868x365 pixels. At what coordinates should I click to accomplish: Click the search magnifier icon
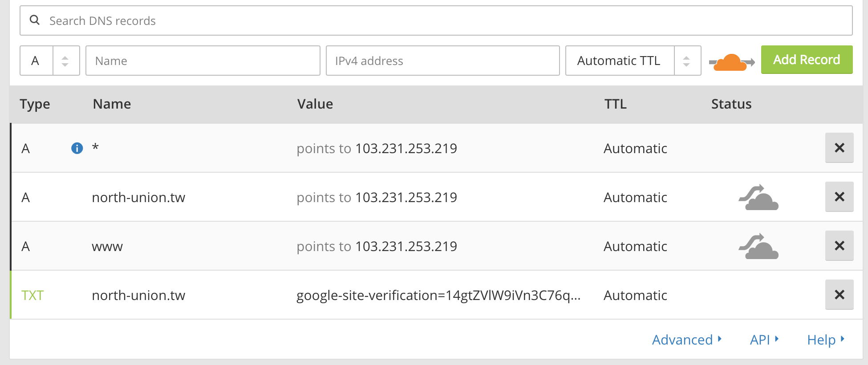point(35,20)
